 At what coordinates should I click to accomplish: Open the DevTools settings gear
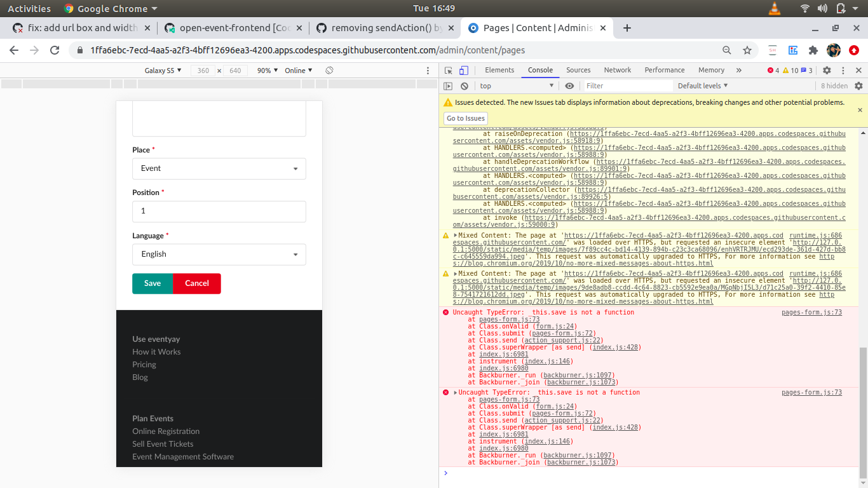click(x=826, y=70)
